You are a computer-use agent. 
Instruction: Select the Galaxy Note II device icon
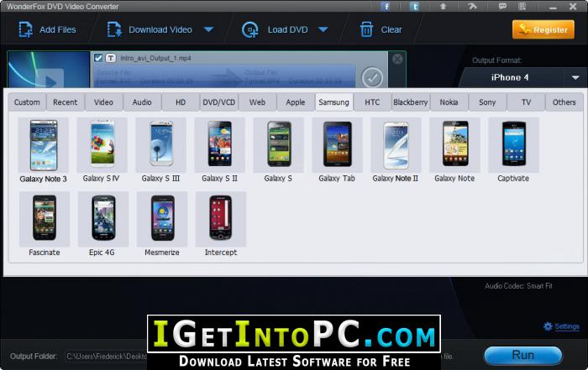click(396, 145)
